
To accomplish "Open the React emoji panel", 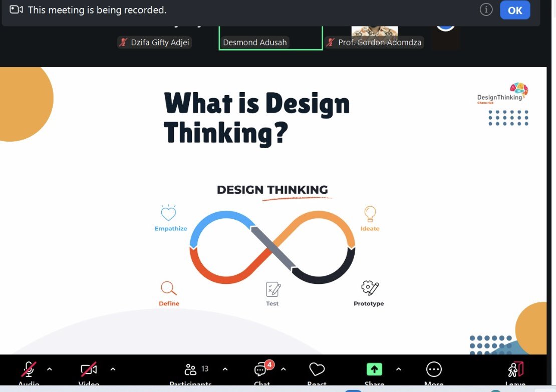I will pyautogui.click(x=317, y=370).
